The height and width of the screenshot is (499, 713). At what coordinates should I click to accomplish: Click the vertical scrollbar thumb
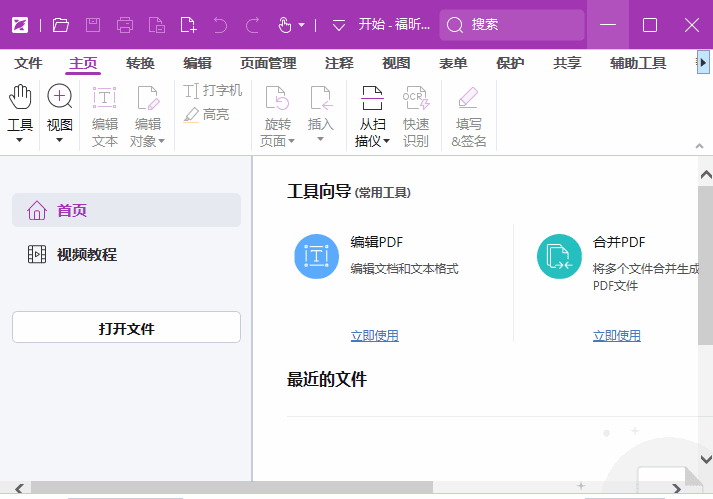click(x=706, y=265)
